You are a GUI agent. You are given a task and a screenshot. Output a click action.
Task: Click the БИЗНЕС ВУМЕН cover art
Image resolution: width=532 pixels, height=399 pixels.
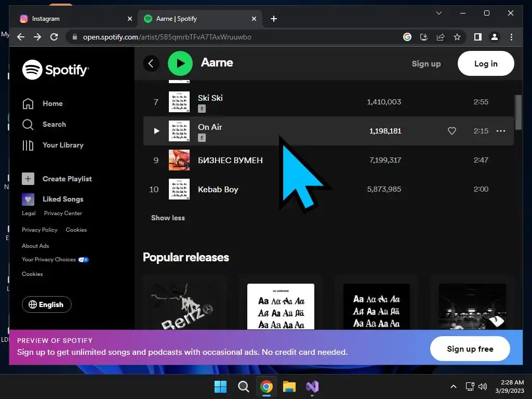coord(179,160)
